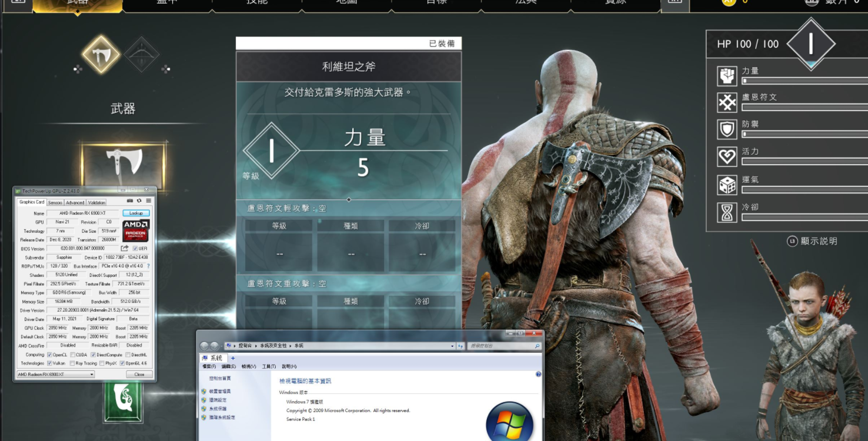Toggle the OpenCL checkbox
This screenshot has height=441, width=868.
click(x=50, y=355)
